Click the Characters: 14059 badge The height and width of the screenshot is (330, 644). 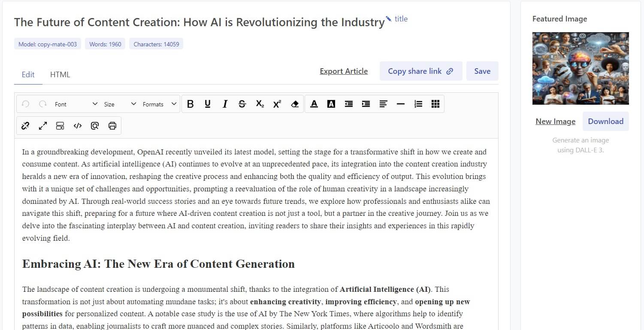click(x=156, y=44)
